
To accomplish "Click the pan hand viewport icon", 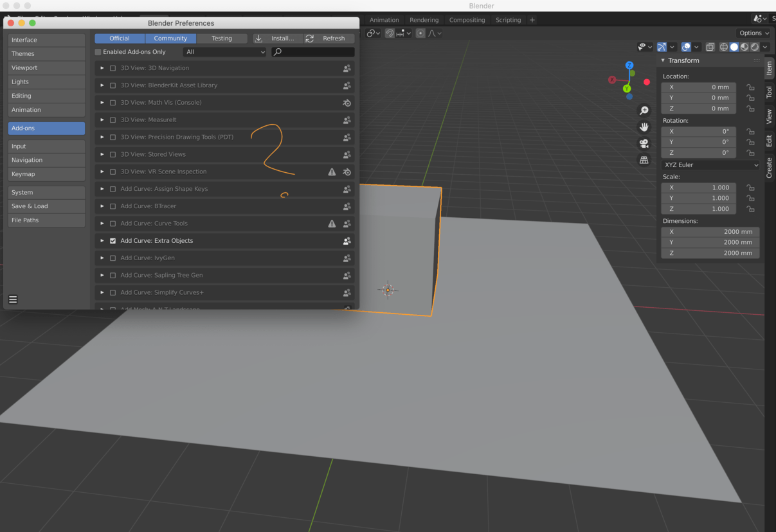I will [x=644, y=127].
